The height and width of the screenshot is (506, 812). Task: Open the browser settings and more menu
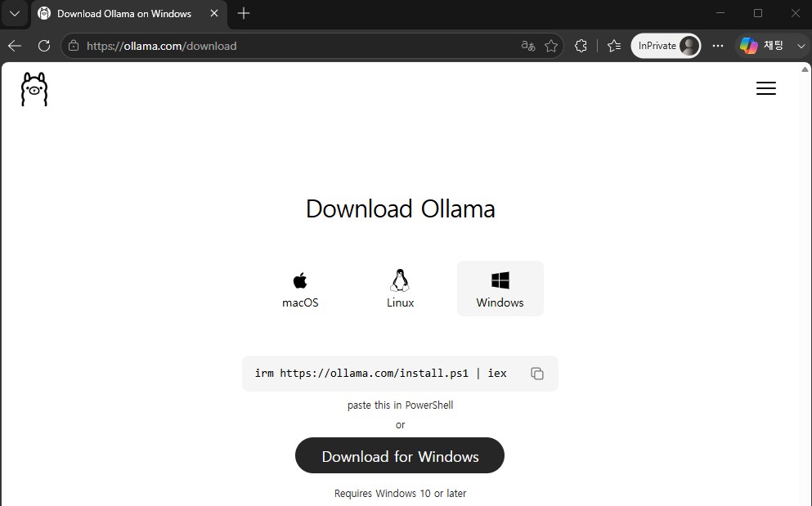coord(718,46)
